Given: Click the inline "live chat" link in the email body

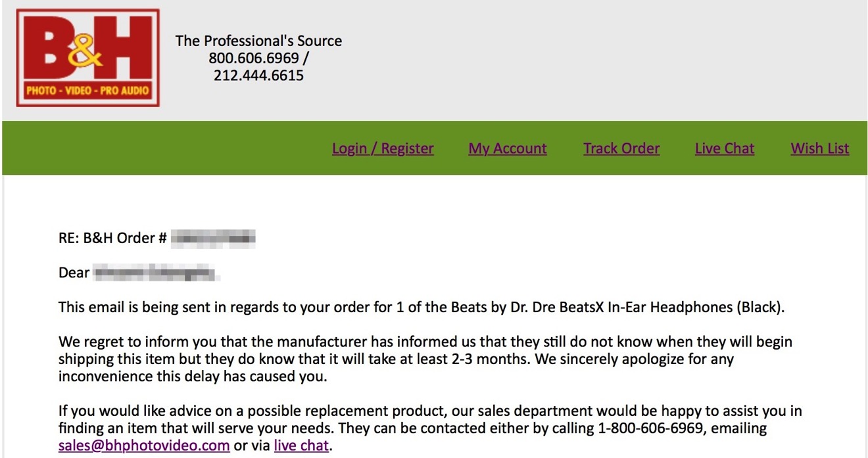Looking at the screenshot, I should coord(301,446).
